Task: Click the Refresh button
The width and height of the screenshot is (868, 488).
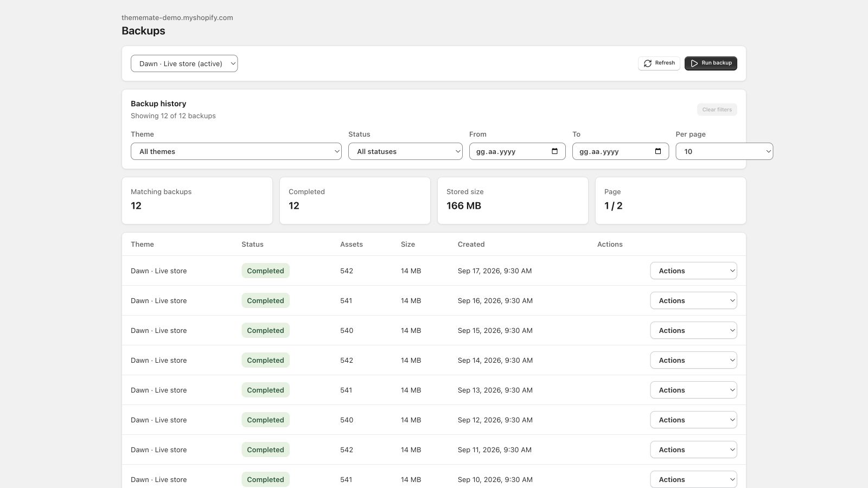Action: point(659,63)
